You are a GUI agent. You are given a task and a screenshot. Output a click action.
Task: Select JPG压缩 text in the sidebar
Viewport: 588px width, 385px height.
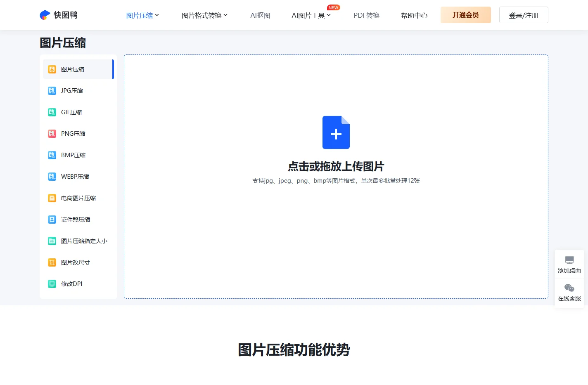tap(72, 91)
